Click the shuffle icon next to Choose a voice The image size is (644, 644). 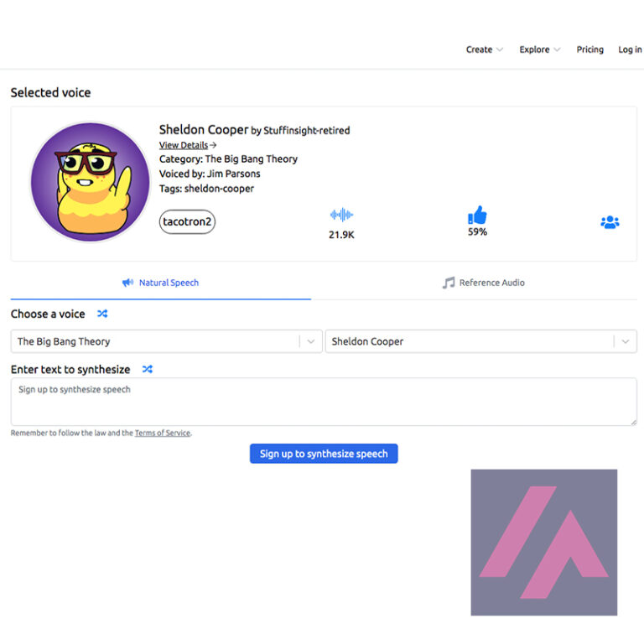[x=102, y=314]
